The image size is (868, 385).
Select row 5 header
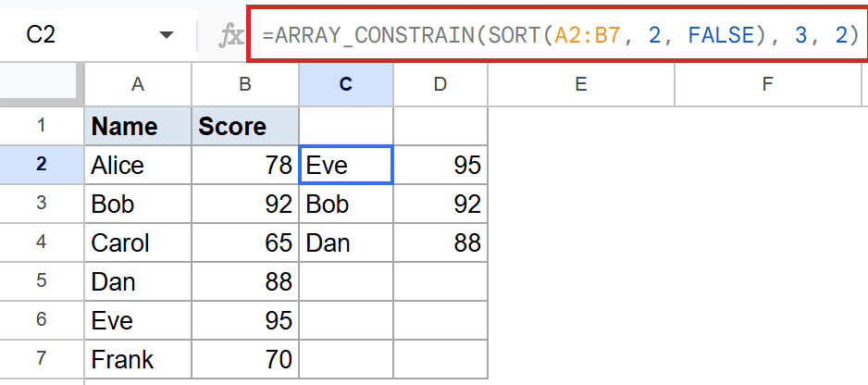pos(42,281)
